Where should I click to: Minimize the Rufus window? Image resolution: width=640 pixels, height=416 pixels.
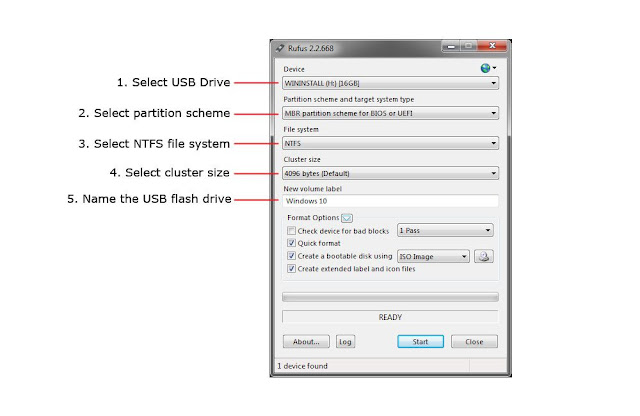click(x=451, y=47)
